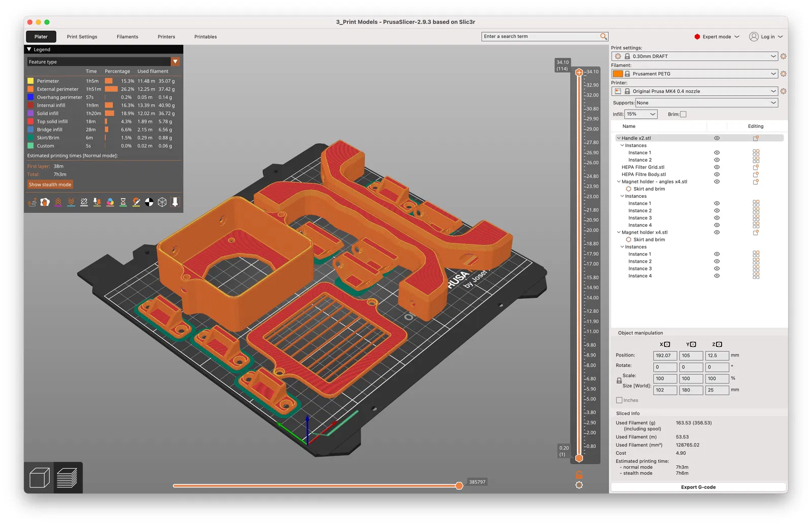Viewport: 812px width, 525px height.
Task: Open the Infill 15% dropdown
Action: coord(641,115)
